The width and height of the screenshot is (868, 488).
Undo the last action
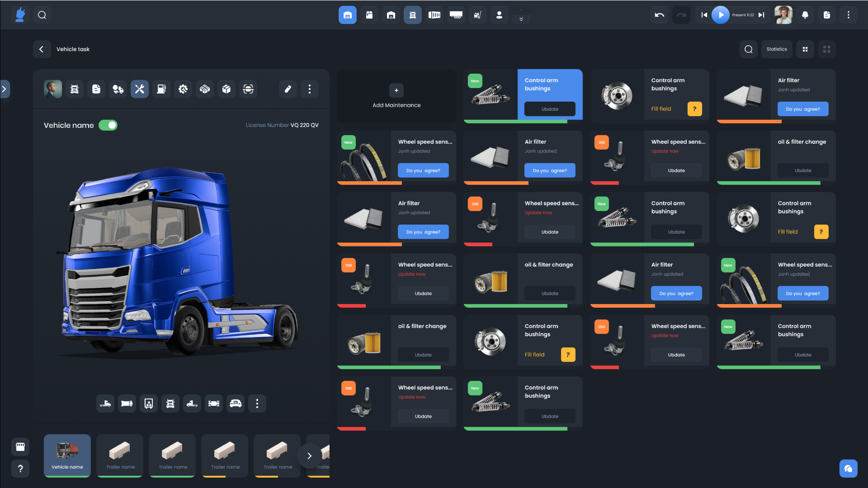659,15
